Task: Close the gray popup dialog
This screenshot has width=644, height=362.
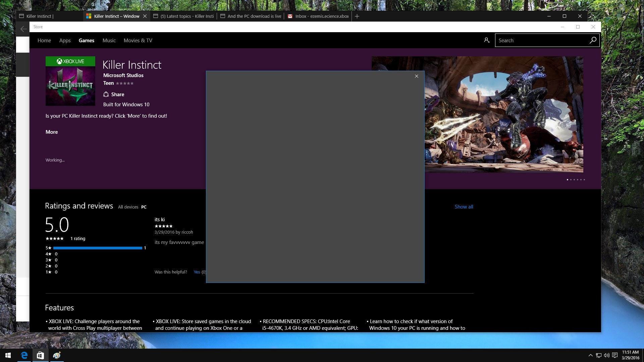Action: pyautogui.click(x=416, y=76)
